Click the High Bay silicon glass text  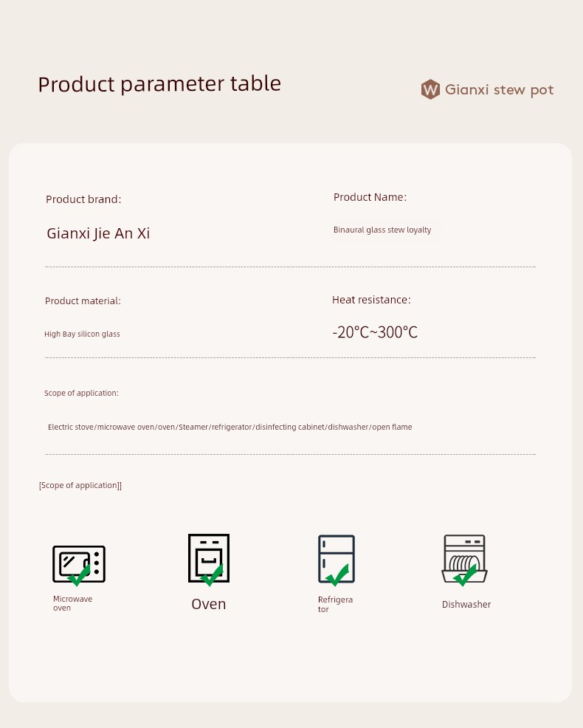82,334
